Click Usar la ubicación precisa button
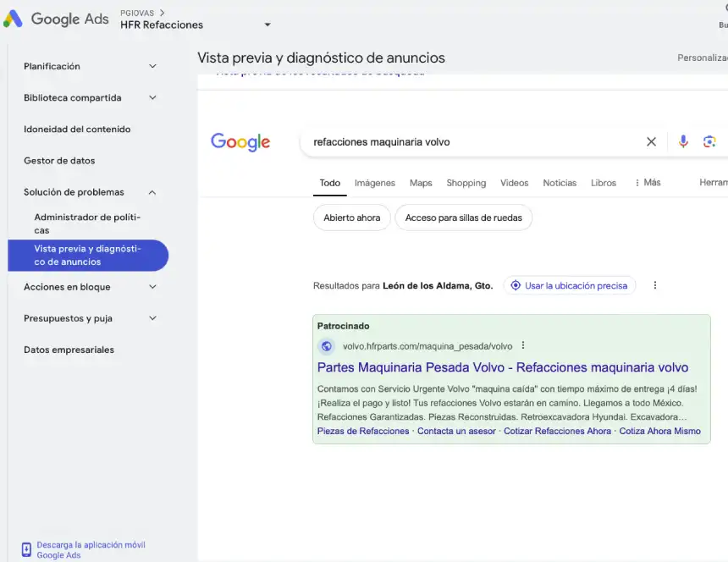 (x=569, y=285)
